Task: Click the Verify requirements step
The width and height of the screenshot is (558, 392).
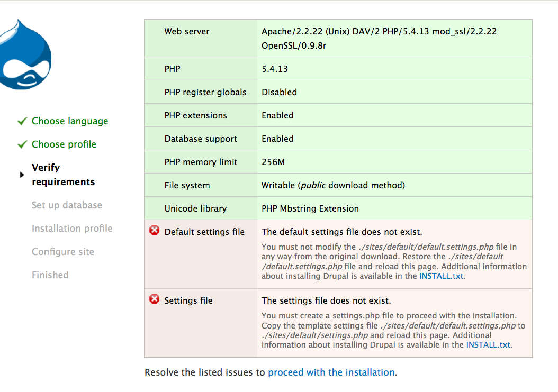Action: point(63,175)
